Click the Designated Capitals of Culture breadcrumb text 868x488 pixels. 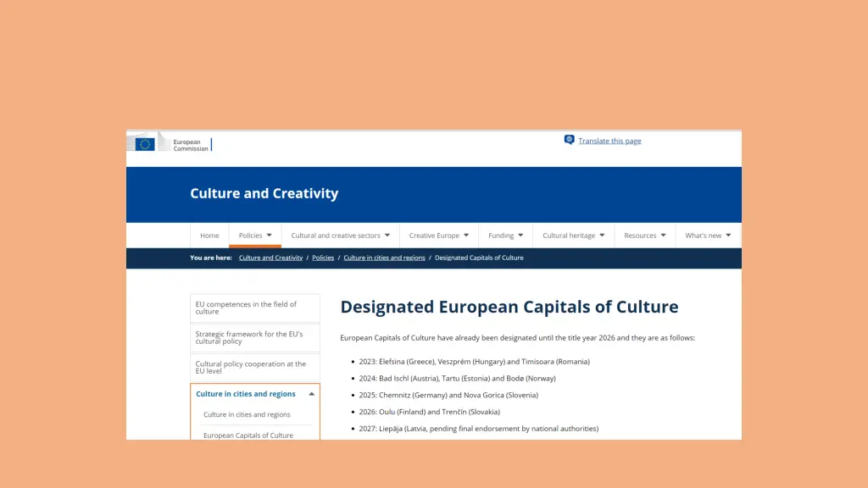[x=479, y=258]
